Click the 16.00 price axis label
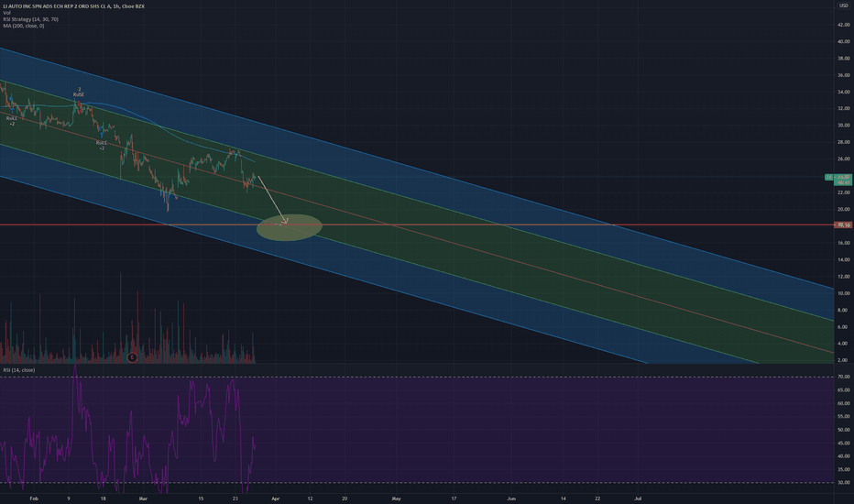The height and width of the screenshot is (504, 854). 844,243
